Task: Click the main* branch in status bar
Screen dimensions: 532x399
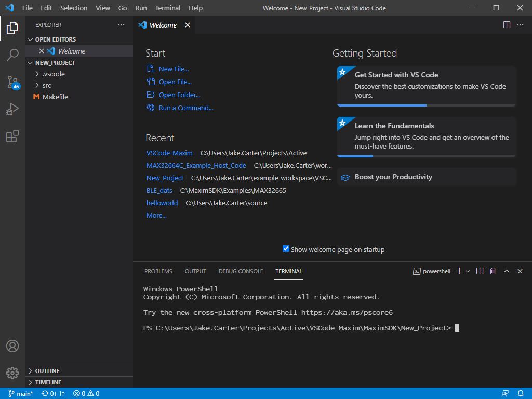Action: 20,394
